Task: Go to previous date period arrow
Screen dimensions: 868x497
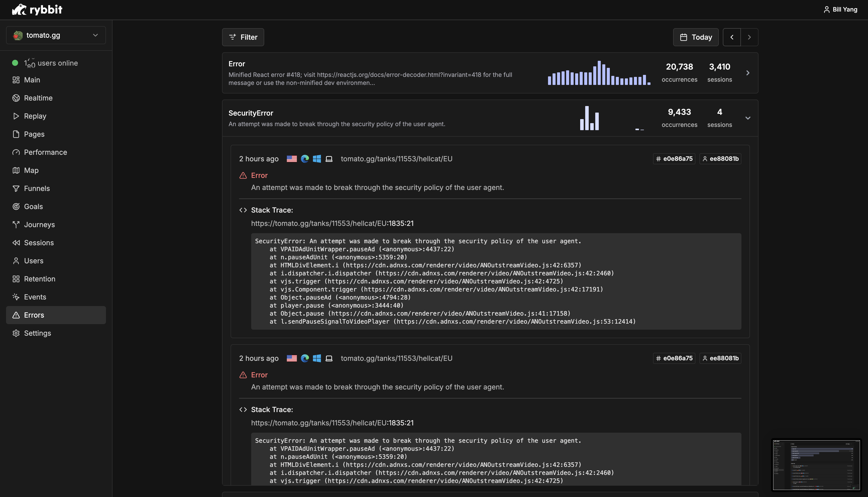Action: point(732,37)
